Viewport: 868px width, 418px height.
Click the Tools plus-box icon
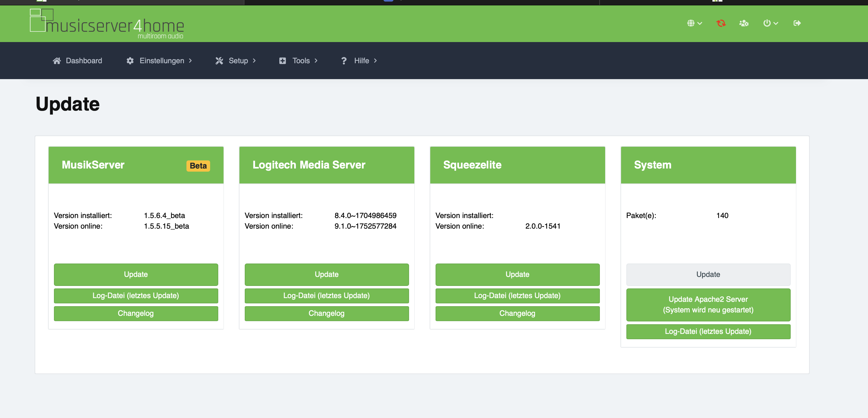(282, 60)
